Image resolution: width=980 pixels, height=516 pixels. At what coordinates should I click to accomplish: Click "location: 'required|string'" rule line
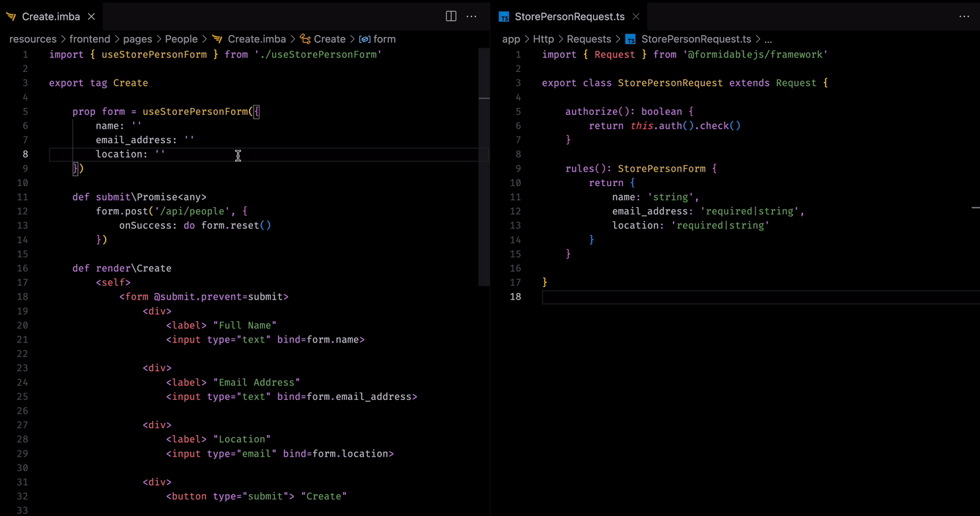pos(691,226)
